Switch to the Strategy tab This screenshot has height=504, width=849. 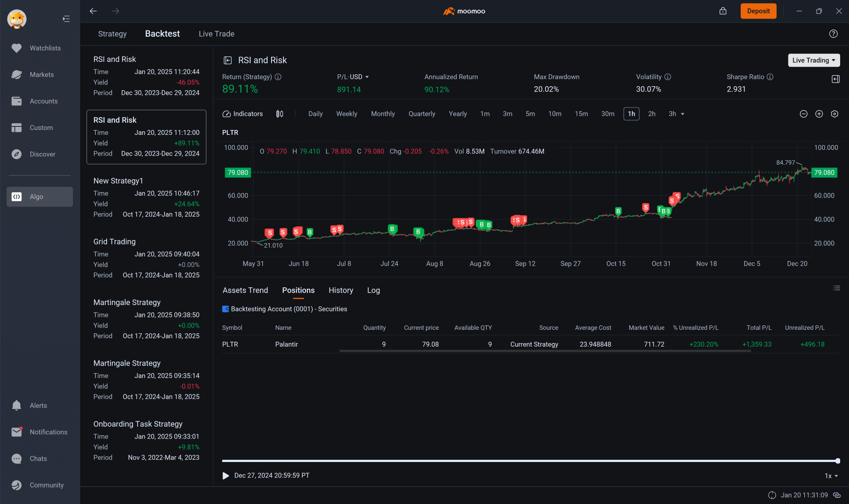pyautogui.click(x=112, y=34)
